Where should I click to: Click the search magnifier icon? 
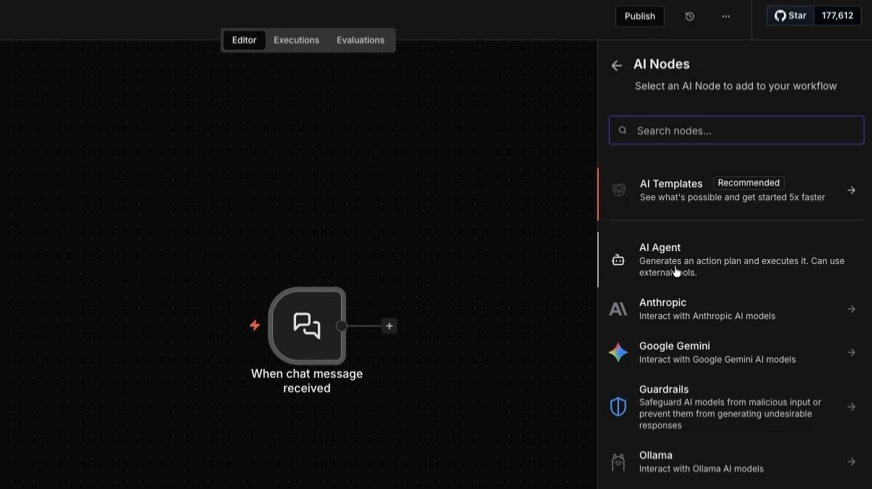click(x=622, y=130)
